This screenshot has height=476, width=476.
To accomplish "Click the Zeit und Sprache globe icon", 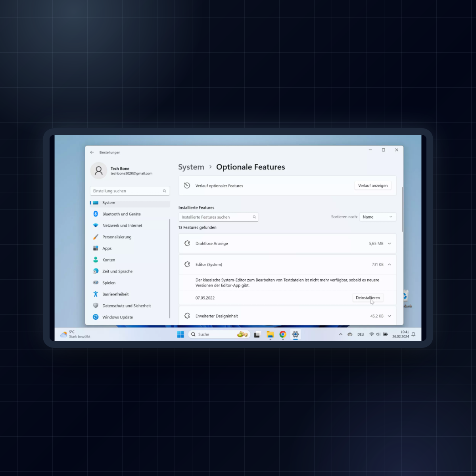I will [x=96, y=271].
